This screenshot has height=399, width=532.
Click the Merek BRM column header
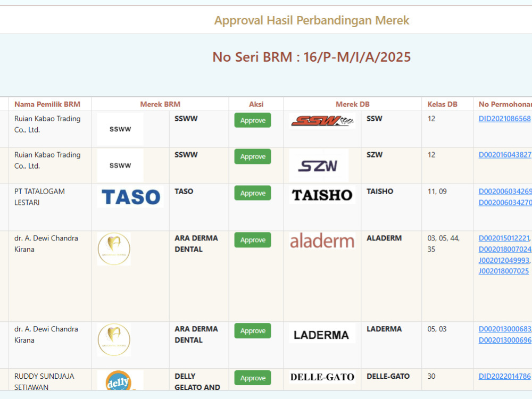[x=160, y=104]
